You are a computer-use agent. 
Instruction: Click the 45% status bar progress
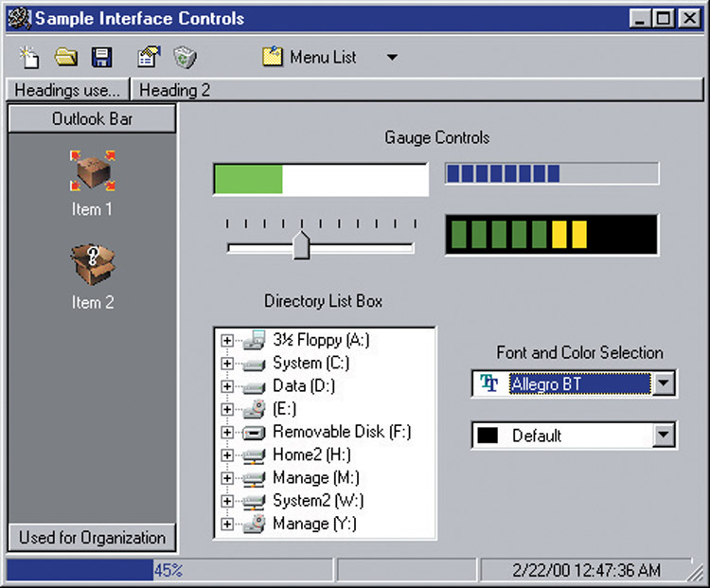169,570
